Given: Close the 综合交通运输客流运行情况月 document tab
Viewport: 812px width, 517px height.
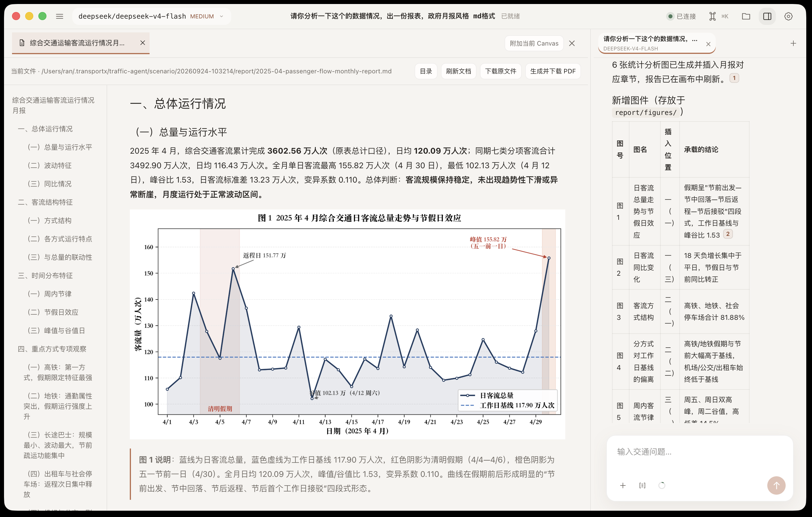Looking at the screenshot, I should coord(143,43).
